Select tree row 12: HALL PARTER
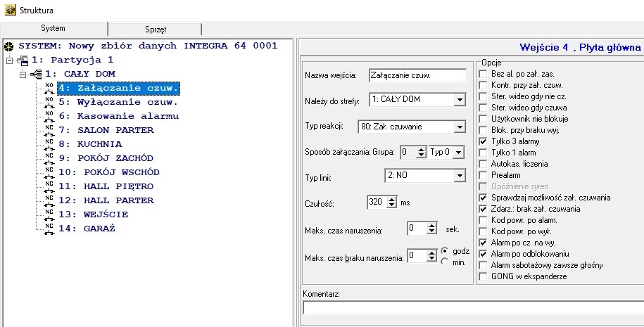 (106, 200)
